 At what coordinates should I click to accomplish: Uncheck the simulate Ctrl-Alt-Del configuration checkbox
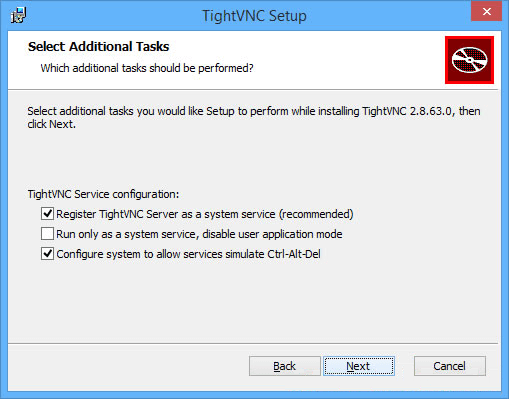tap(47, 254)
